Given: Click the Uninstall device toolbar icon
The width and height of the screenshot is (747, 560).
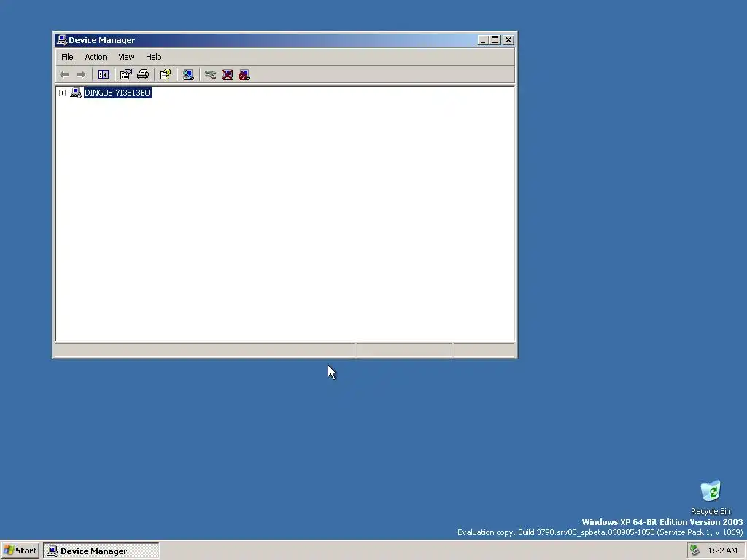Looking at the screenshot, I should click(228, 75).
